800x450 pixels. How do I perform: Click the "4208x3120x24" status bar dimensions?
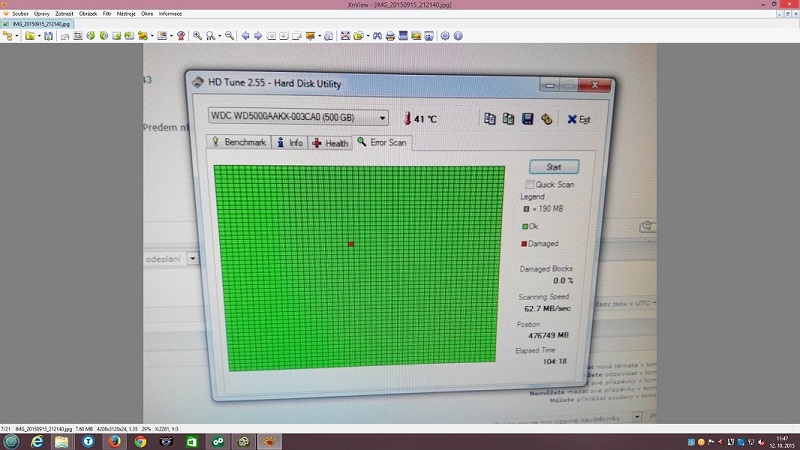coord(113,429)
